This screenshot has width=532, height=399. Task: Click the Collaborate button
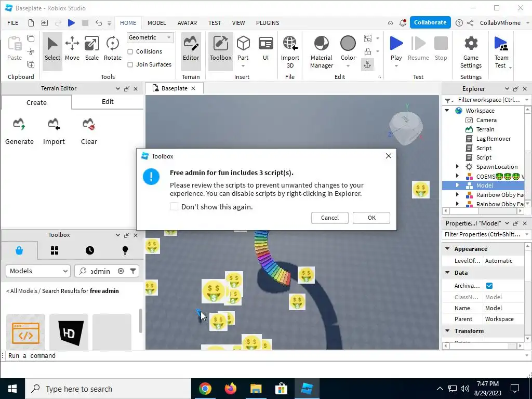(x=430, y=22)
